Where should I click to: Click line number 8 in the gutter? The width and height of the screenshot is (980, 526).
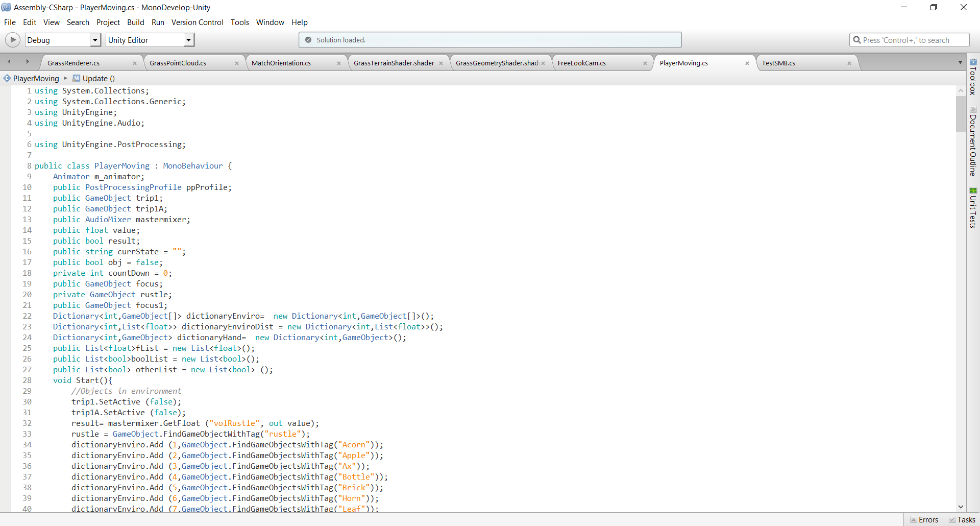coord(29,166)
